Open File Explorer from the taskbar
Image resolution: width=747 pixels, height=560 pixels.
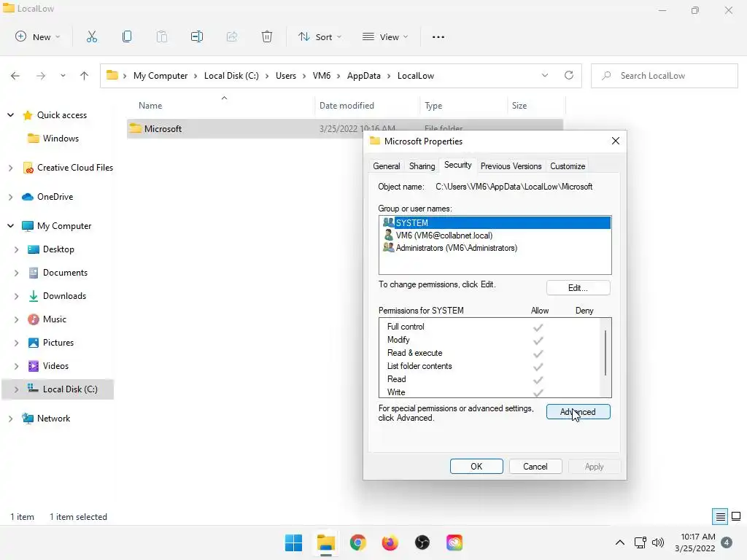click(x=326, y=542)
